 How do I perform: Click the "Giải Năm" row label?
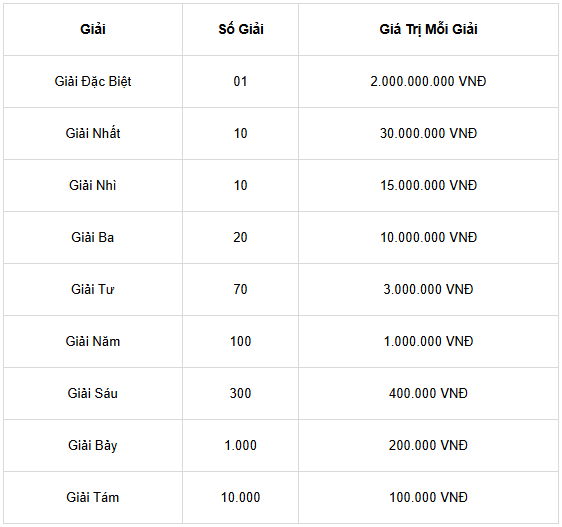(x=93, y=341)
